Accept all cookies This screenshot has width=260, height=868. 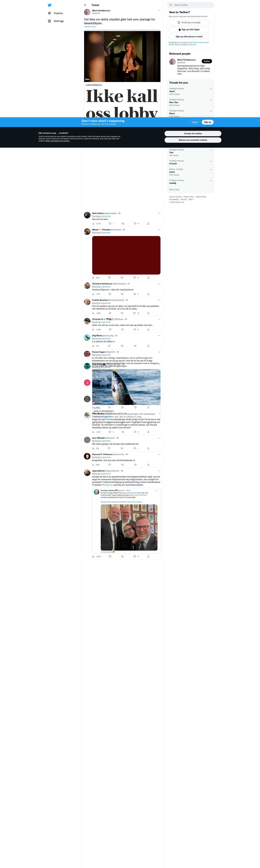coord(193,133)
